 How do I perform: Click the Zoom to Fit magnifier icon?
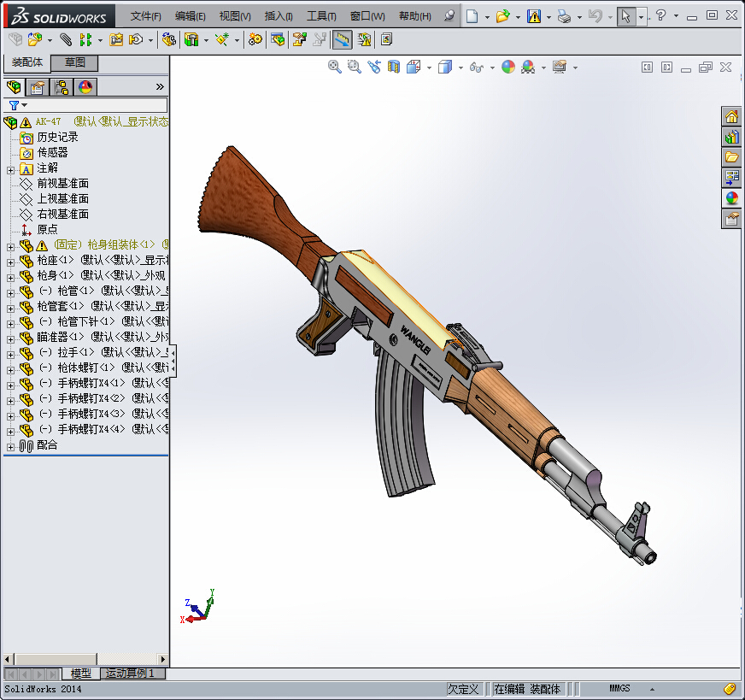point(335,67)
